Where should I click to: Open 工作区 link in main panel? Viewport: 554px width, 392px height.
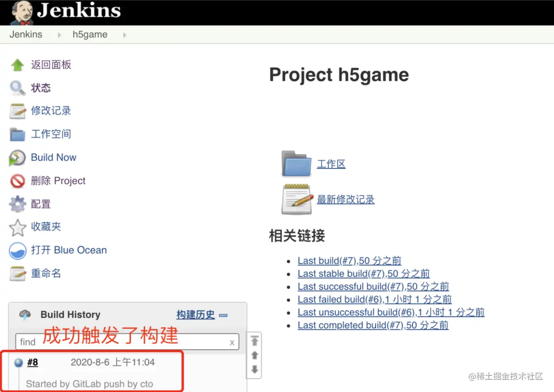coord(331,164)
